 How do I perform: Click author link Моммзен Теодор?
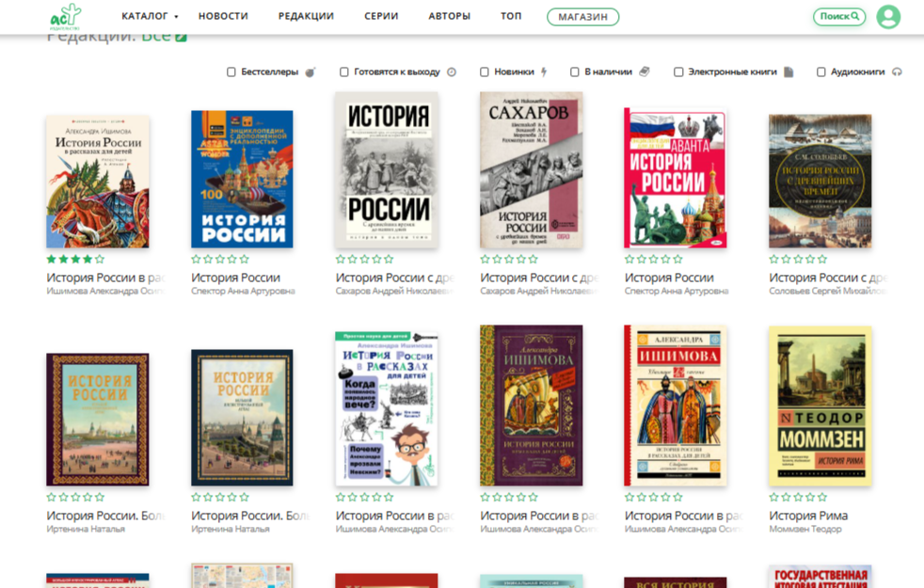tap(805, 529)
